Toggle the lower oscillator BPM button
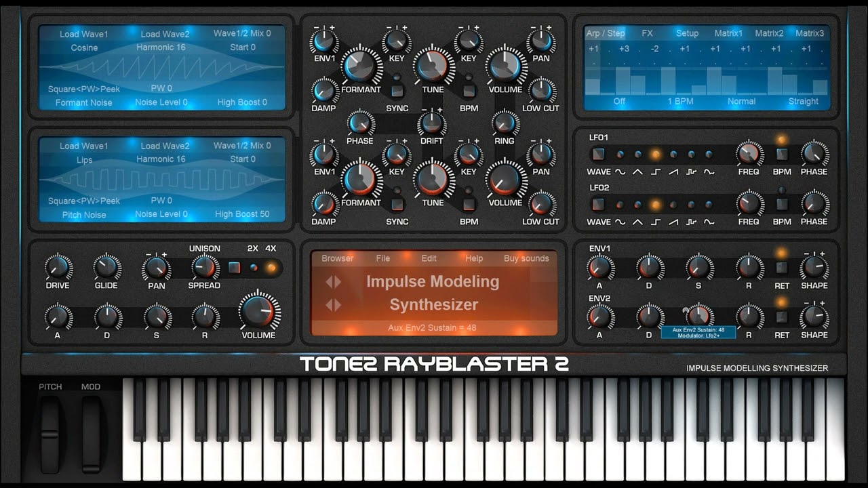868x488 pixels. click(x=469, y=203)
